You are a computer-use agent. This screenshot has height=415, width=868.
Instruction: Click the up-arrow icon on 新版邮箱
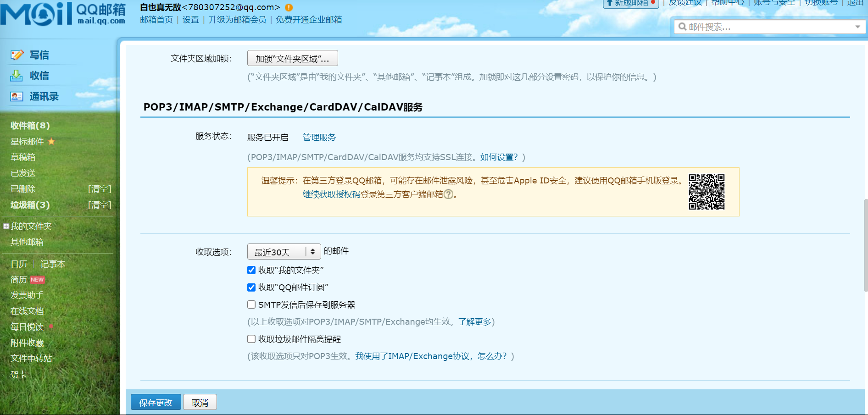pos(610,3)
